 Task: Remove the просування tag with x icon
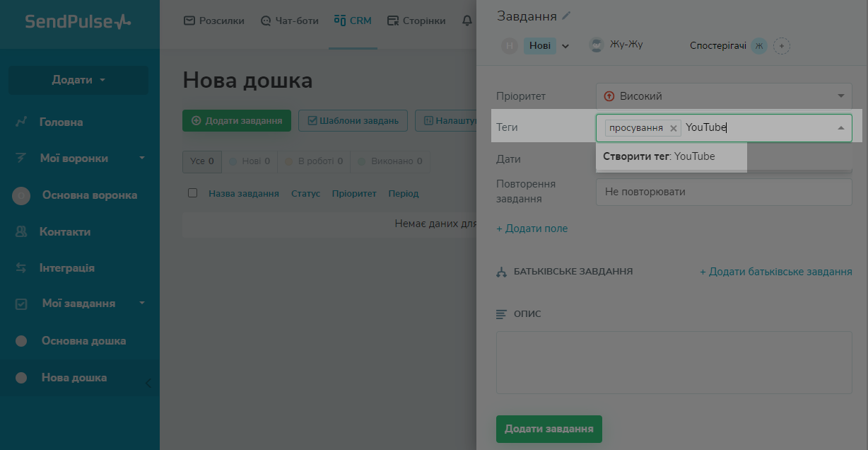[673, 128]
